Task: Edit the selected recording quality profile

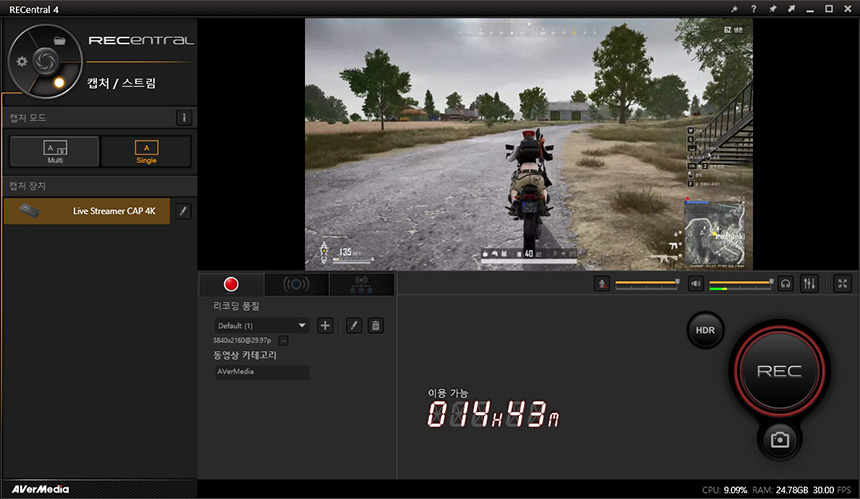Action: [354, 325]
